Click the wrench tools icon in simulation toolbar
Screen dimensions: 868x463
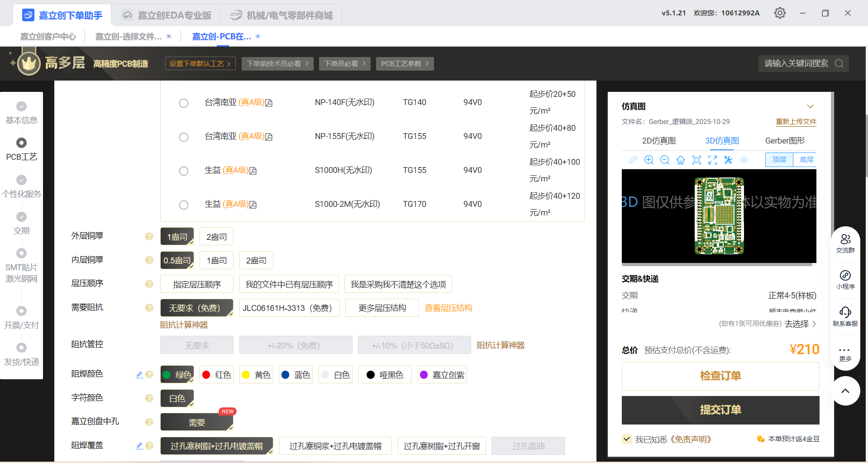[728, 160]
